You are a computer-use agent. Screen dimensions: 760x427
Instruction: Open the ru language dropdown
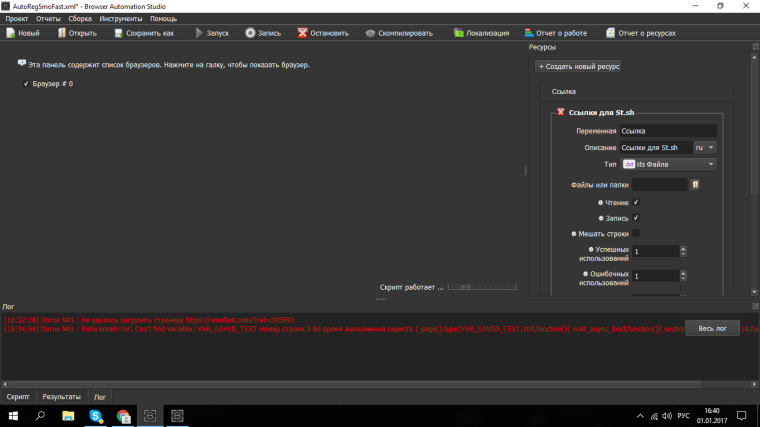[x=705, y=147]
